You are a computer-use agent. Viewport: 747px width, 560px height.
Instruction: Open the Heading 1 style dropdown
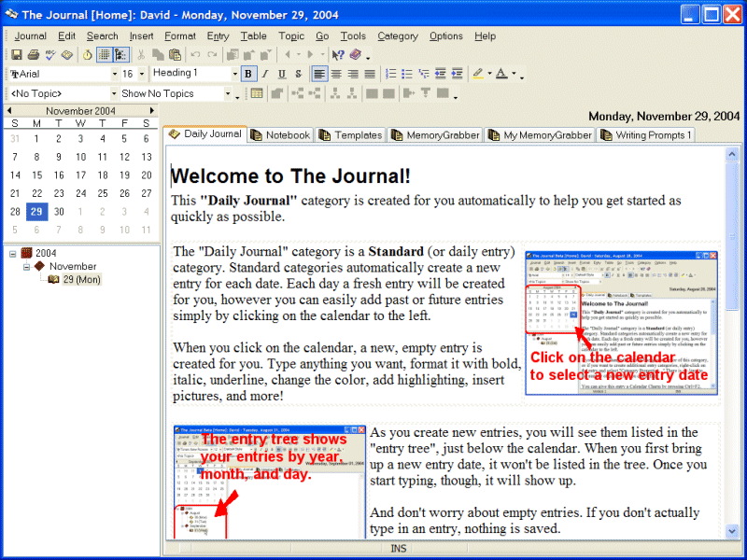coord(234,74)
